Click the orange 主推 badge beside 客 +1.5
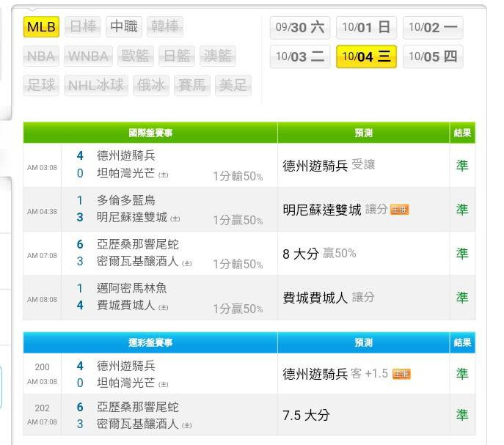 pos(401,374)
